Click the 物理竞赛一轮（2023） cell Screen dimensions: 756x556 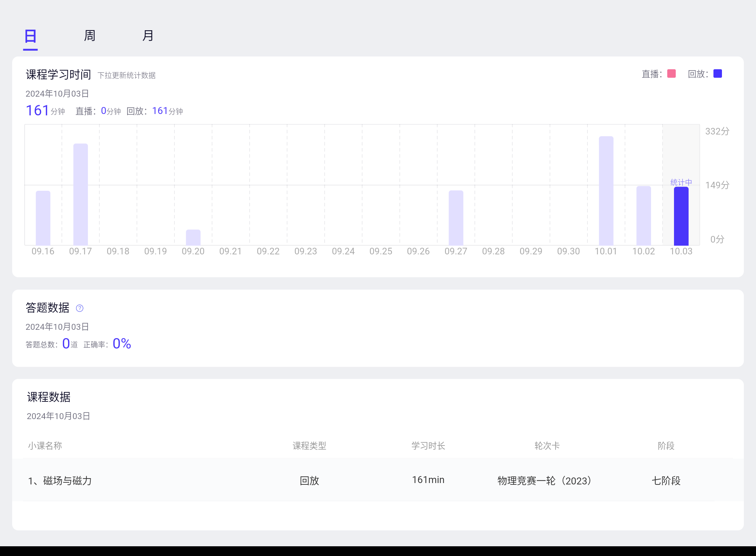(x=547, y=481)
